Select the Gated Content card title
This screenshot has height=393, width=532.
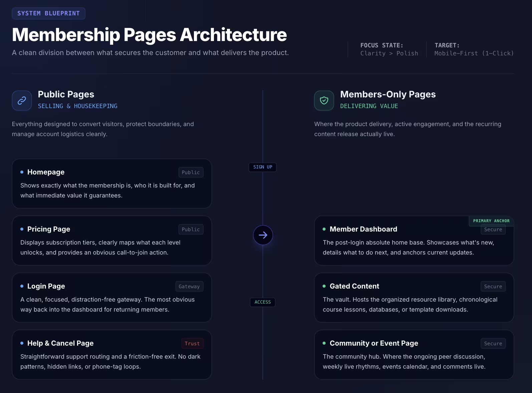coord(354,286)
